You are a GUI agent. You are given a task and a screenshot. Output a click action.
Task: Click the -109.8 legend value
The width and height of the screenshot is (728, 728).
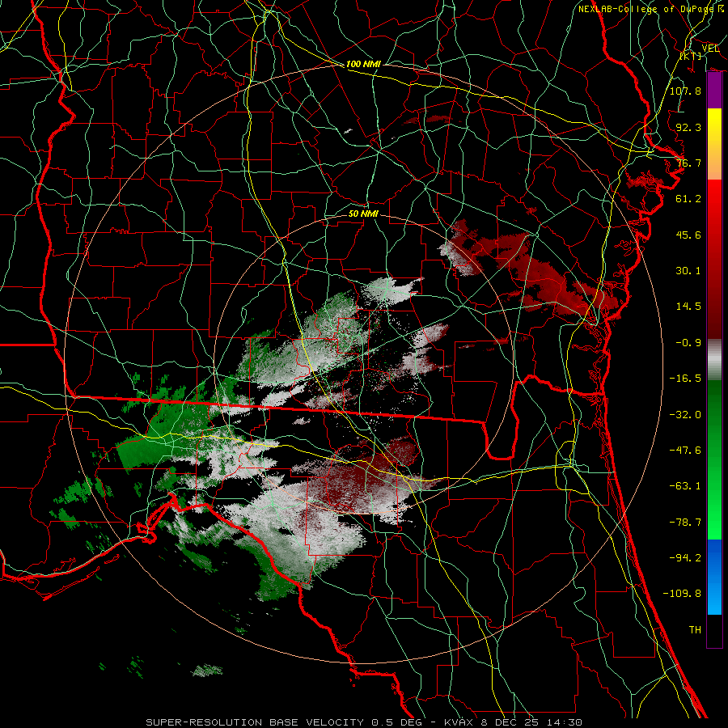pyautogui.click(x=682, y=594)
